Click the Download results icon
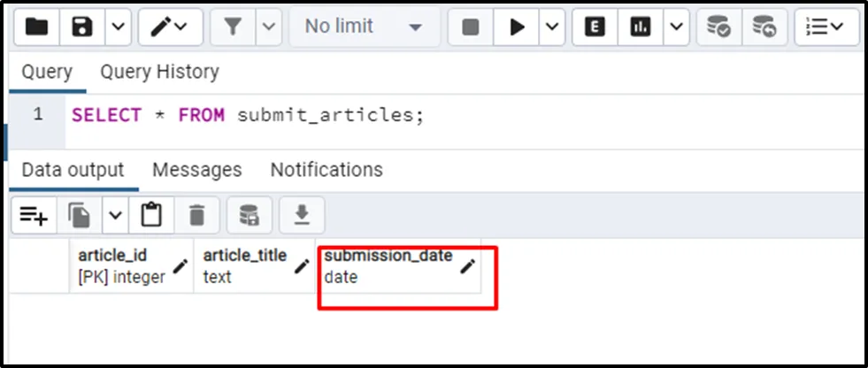 click(x=303, y=214)
